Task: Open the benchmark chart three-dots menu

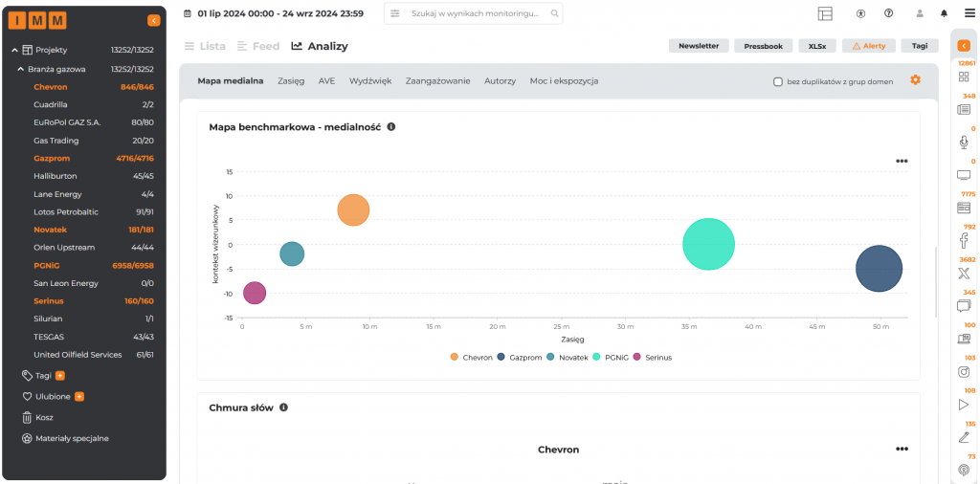Action: pos(902,161)
